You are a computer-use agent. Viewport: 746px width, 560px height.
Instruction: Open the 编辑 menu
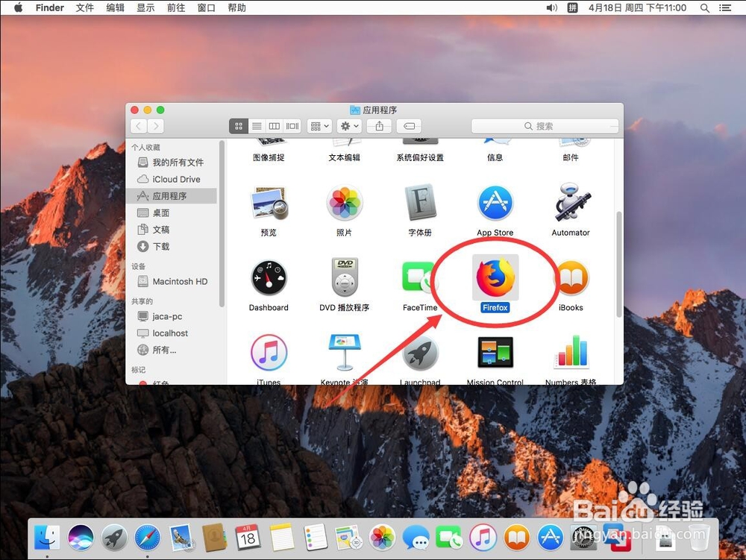[x=115, y=7]
